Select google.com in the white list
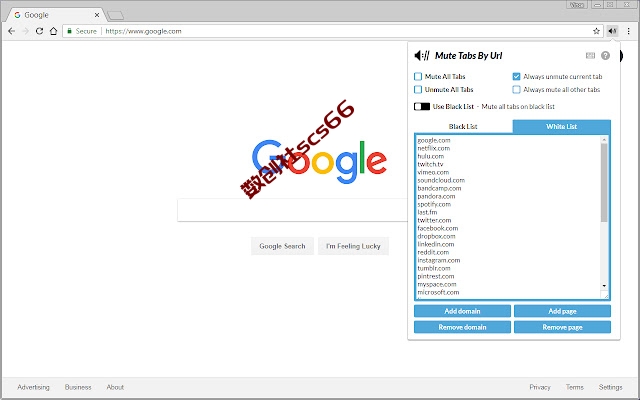The width and height of the screenshot is (640, 400). 434,140
